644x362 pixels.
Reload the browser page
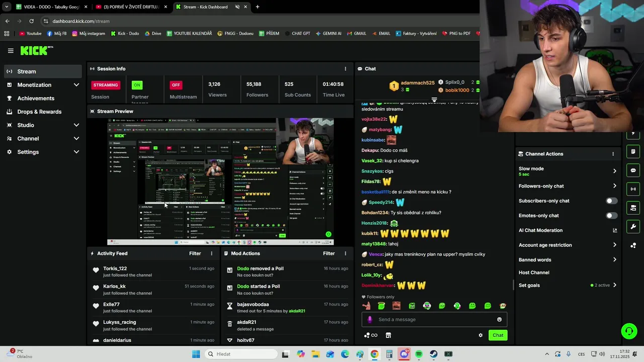(31, 21)
